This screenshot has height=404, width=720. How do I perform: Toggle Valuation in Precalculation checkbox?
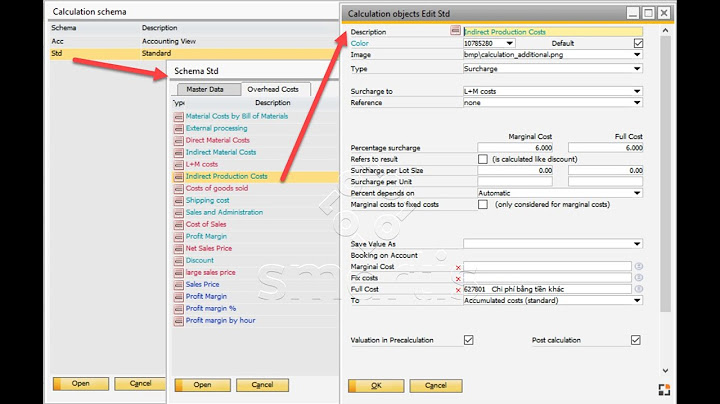468,340
